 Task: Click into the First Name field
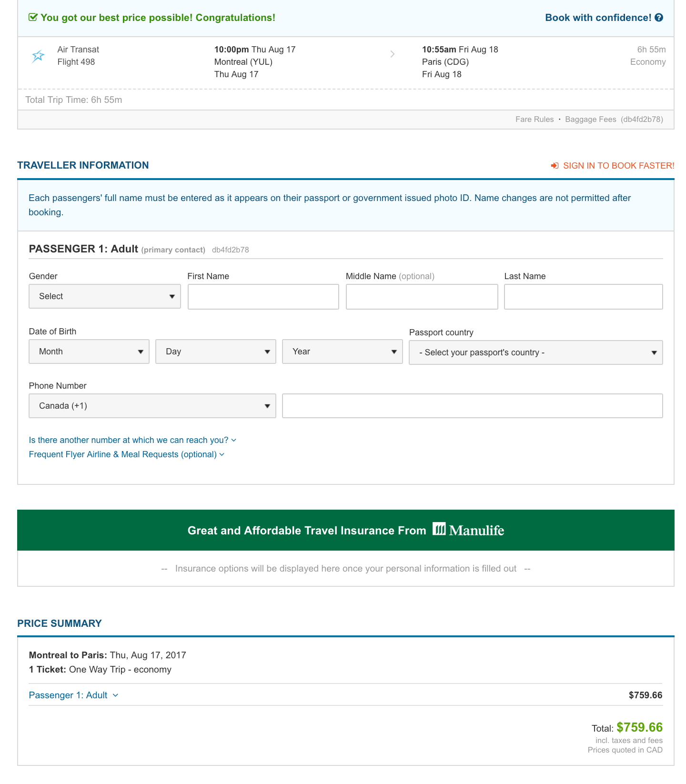pyautogui.click(x=263, y=297)
